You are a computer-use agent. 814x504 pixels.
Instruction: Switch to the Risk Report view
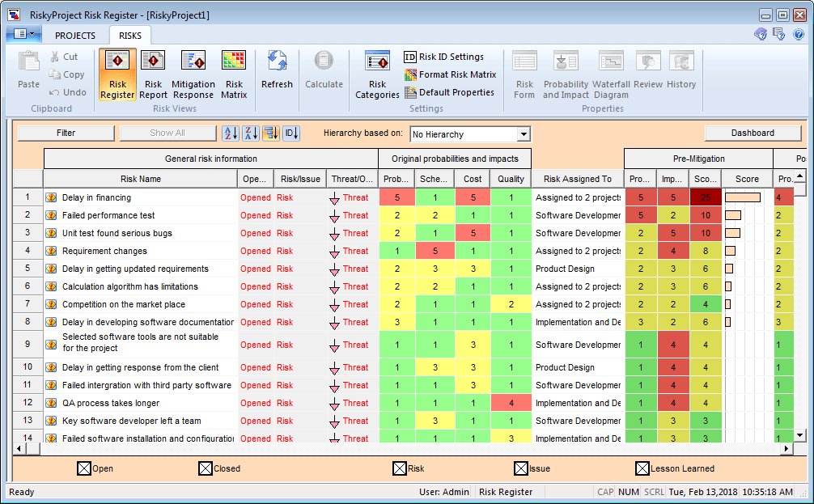click(153, 73)
